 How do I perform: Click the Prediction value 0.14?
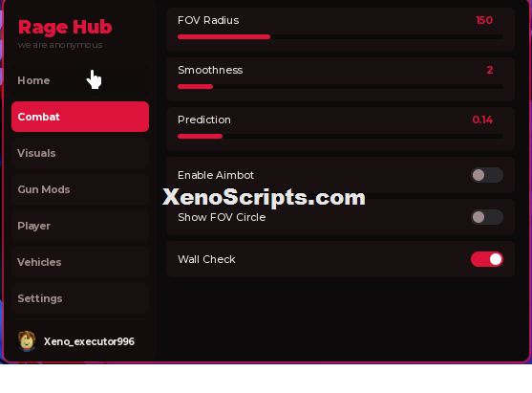click(x=482, y=120)
